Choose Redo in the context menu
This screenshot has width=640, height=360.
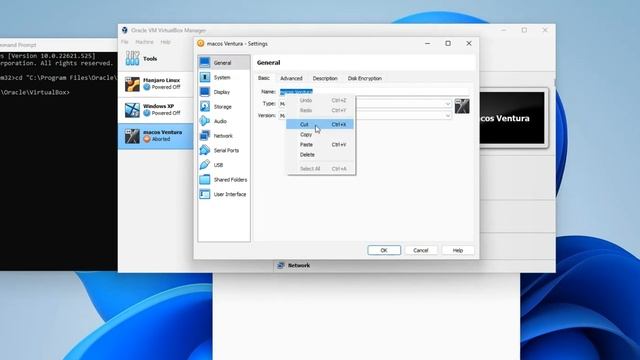click(x=320, y=110)
